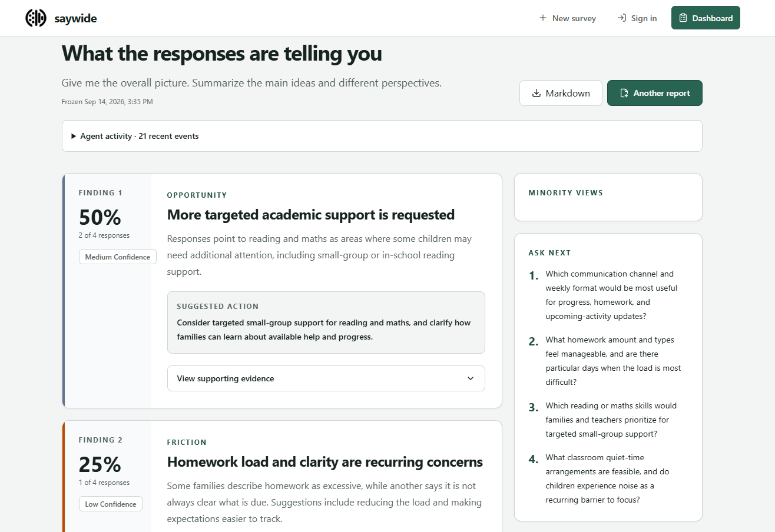Expand Agent activity disclosure triangle
This screenshot has width=775, height=532.
pos(74,136)
